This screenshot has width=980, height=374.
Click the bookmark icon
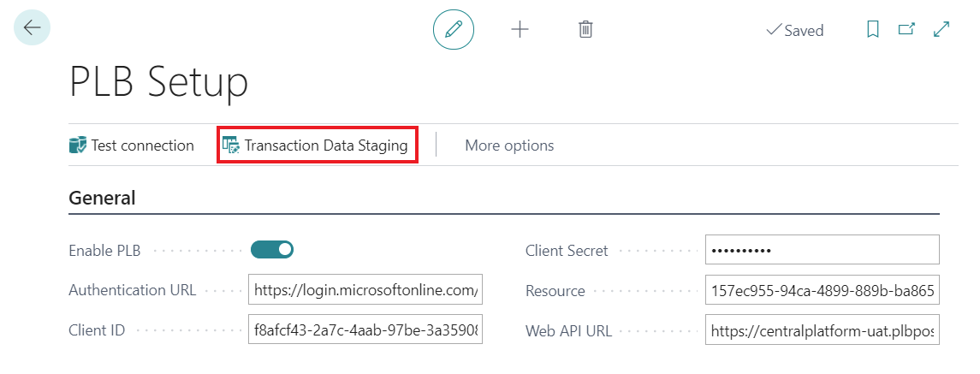pyautogui.click(x=873, y=29)
